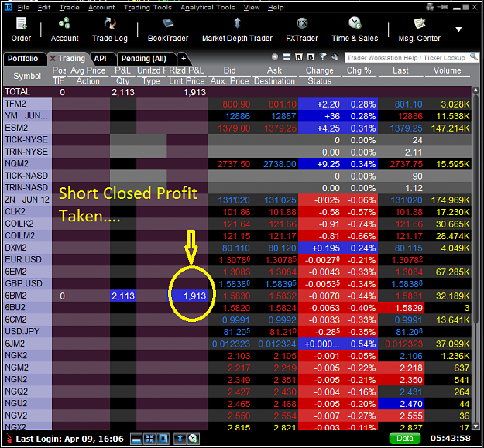Click the USD.JPY symbol
Viewport: 484px width, 448px height.
(22, 331)
